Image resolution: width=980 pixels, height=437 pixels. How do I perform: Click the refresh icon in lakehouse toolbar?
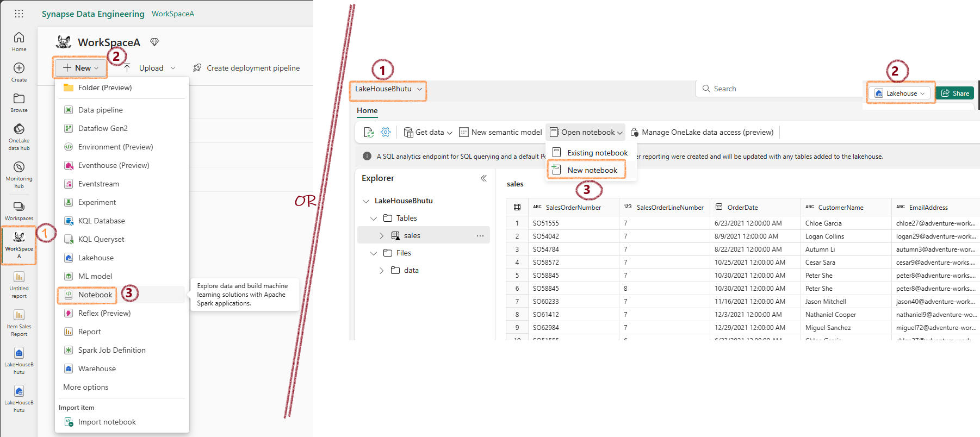click(x=369, y=132)
